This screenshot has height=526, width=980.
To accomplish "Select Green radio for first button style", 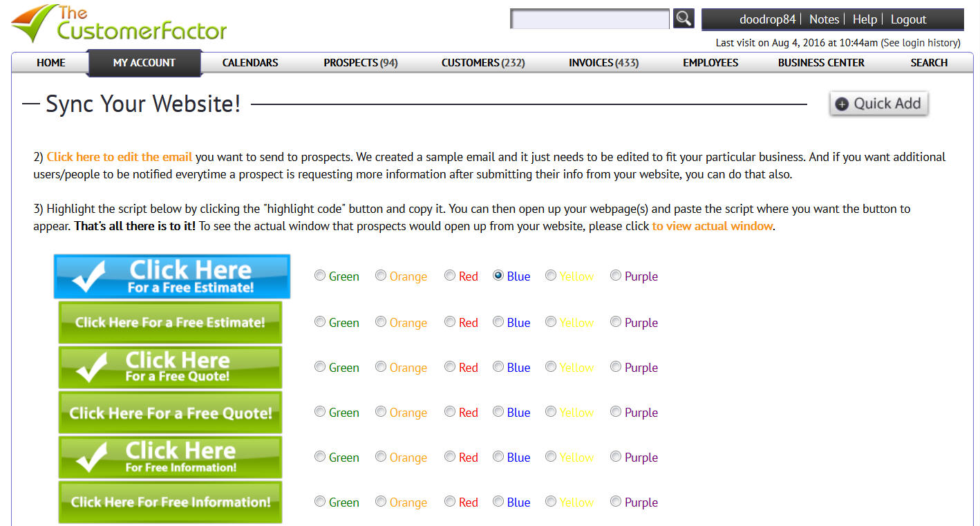I will click(320, 276).
